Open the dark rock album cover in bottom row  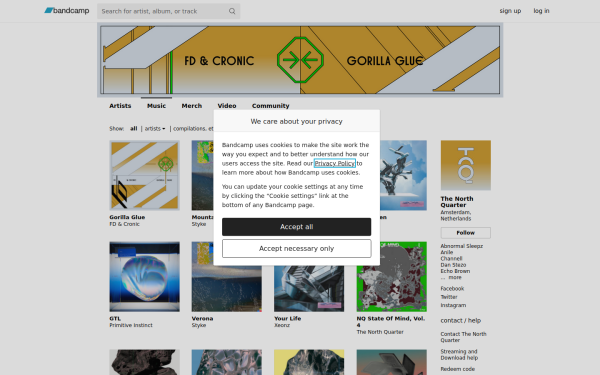145,362
